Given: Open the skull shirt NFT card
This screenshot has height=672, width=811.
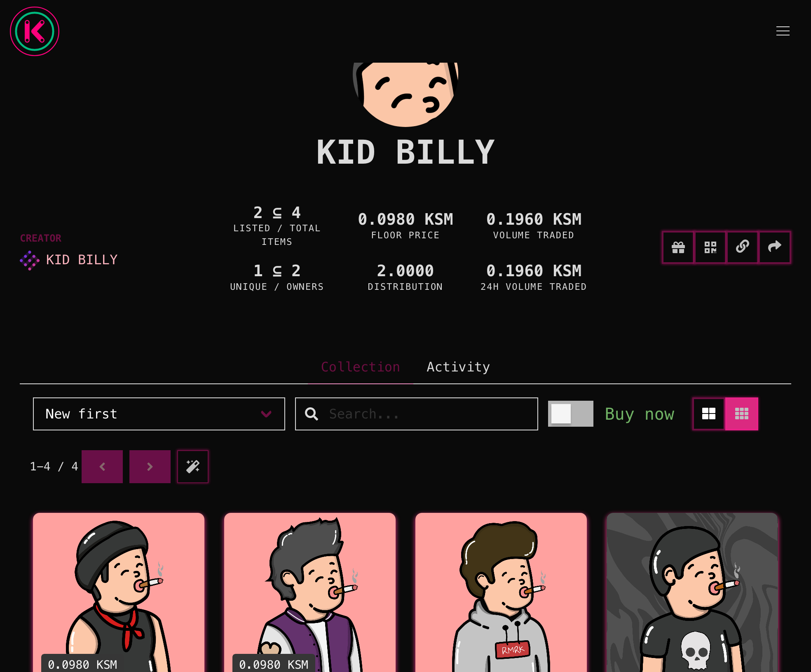Looking at the screenshot, I should [x=692, y=592].
